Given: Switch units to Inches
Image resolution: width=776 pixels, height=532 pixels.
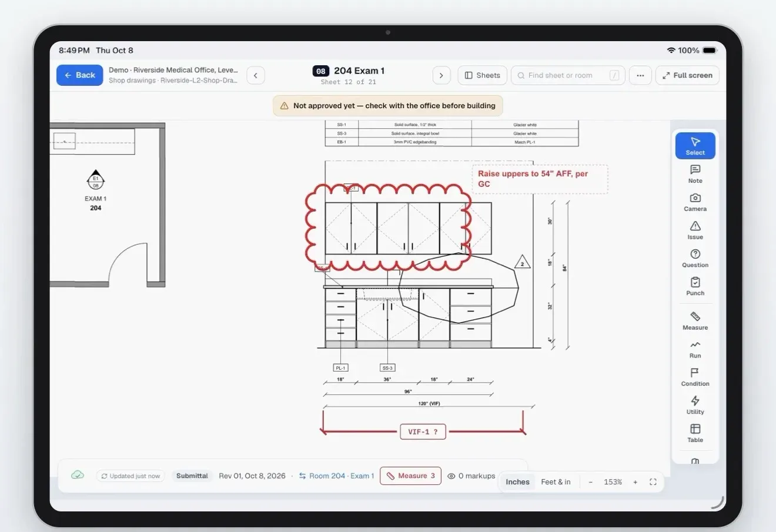Looking at the screenshot, I should 517,482.
